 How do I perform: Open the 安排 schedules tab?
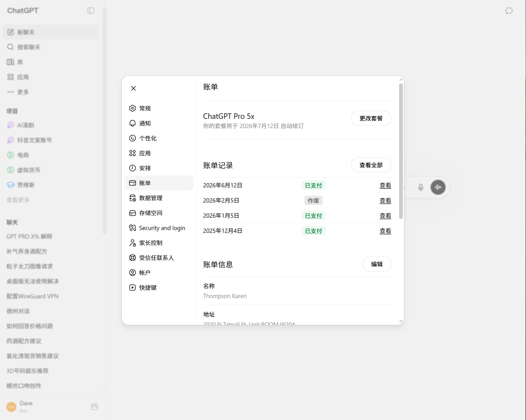point(159,168)
